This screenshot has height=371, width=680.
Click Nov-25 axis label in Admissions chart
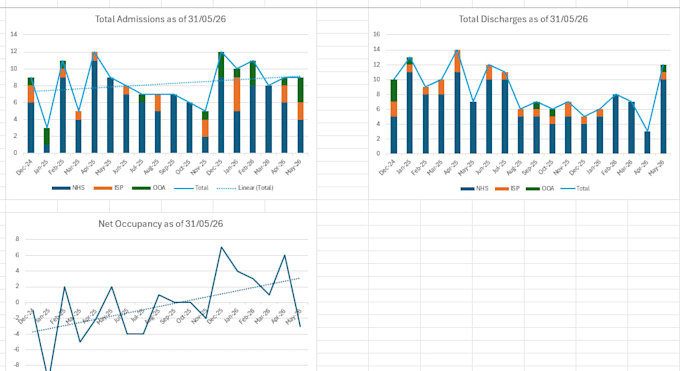(199, 167)
